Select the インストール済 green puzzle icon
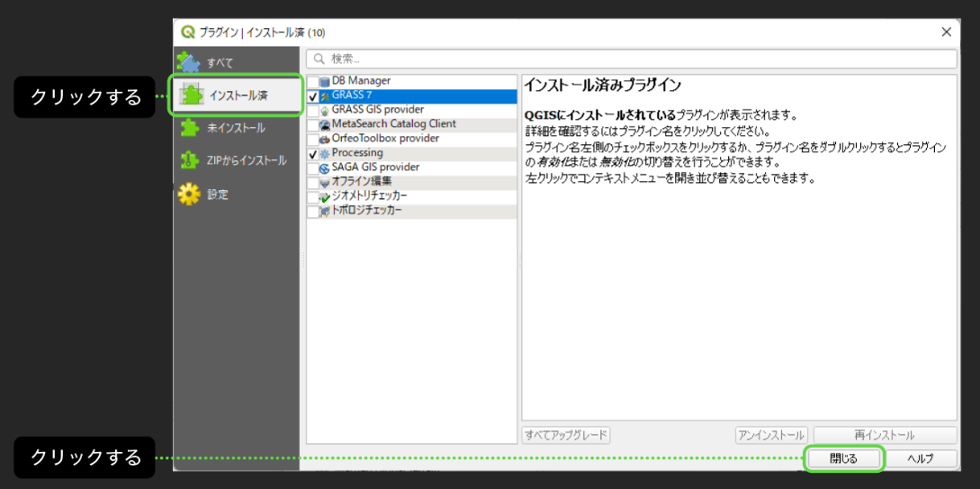This screenshot has width=980, height=489. pyautogui.click(x=193, y=95)
